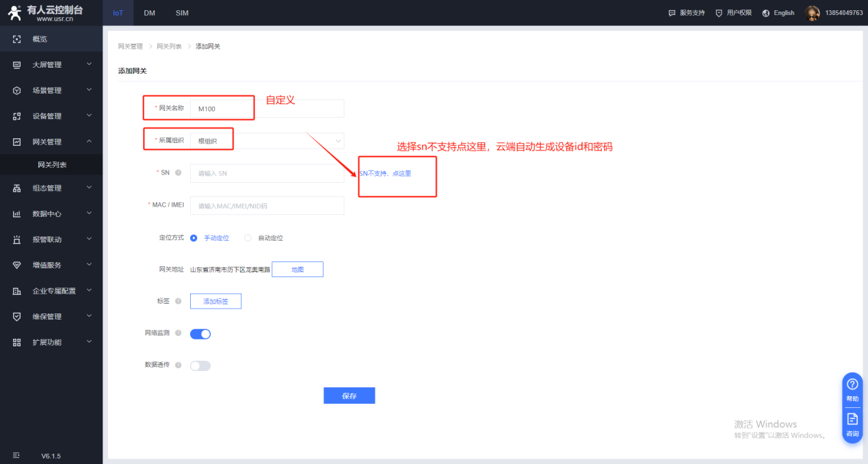868x464 pixels.
Task: Click the 添加标签 button
Action: click(x=215, y=301)
